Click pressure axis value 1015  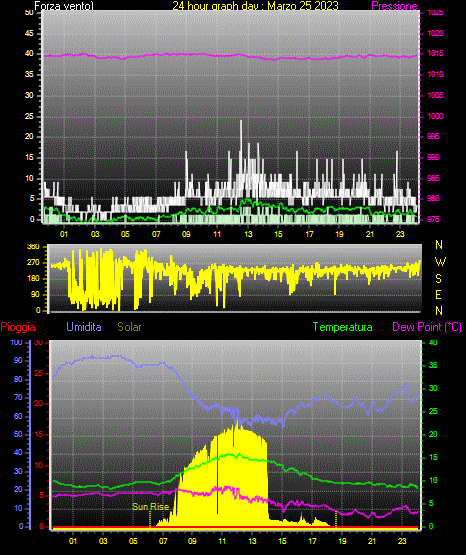tap(435, 53)
